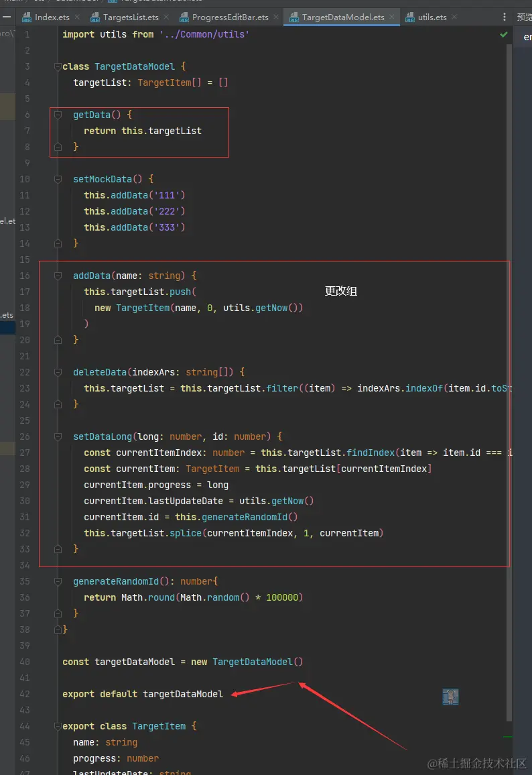Click fold end marker on line 14
The height and width of the screenshot is (775, 532).
[58, 243]
